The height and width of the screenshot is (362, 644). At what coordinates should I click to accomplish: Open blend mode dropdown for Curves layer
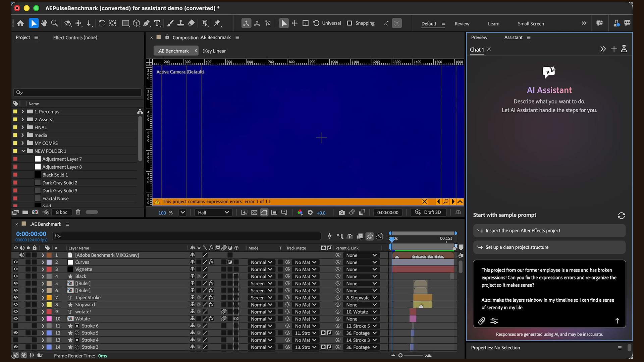pos(261,262)
